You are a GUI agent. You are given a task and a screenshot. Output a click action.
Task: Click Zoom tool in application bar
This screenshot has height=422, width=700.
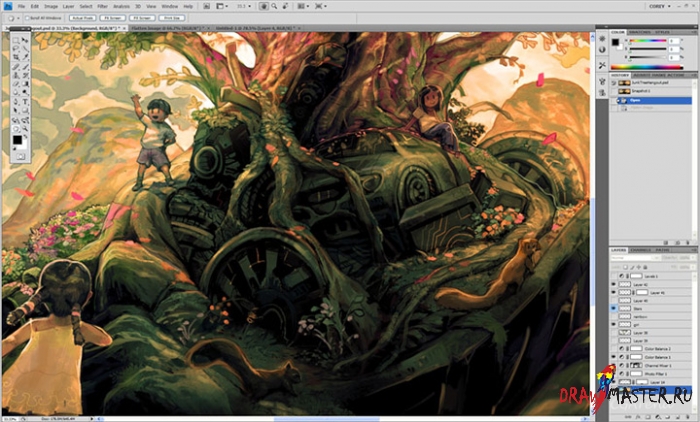(x=274, y=6)
